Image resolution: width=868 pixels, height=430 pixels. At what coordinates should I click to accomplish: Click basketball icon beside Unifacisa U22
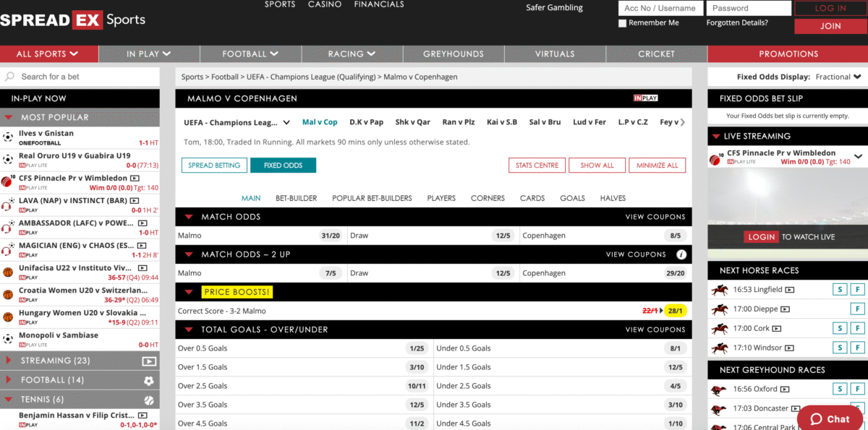[8, 272]
